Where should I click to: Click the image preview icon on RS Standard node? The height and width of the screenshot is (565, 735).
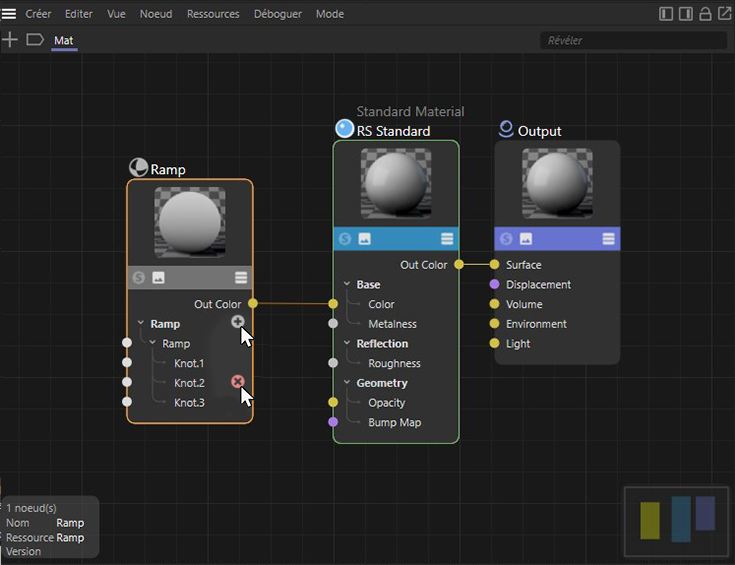click(x=365, y=239)
